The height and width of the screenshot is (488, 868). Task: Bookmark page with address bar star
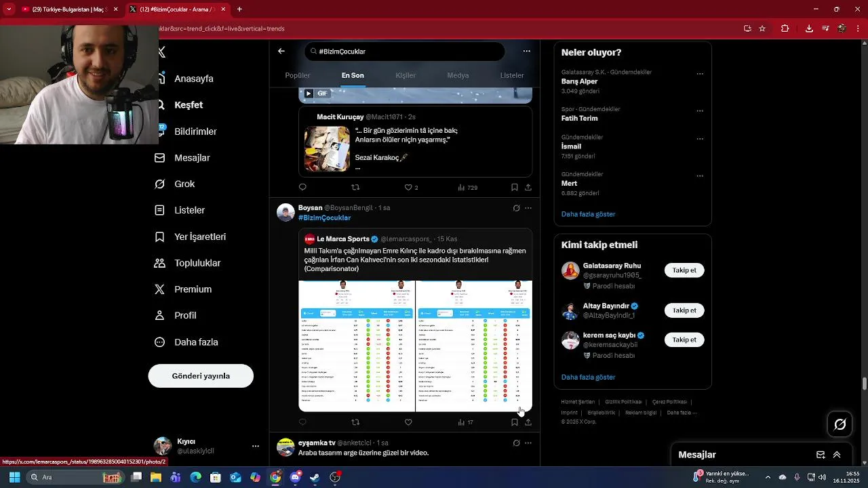pyautogui.click(x=762, y=28)
